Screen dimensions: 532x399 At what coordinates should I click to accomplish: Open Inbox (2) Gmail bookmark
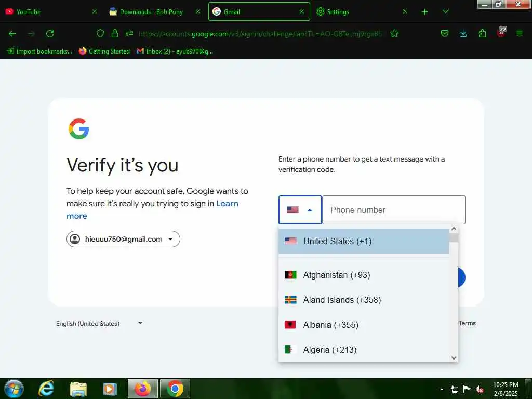tap(175, 51)
